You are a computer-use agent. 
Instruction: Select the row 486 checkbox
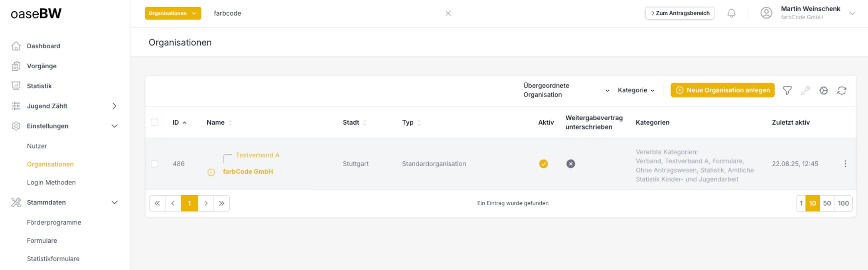point(154,164)
